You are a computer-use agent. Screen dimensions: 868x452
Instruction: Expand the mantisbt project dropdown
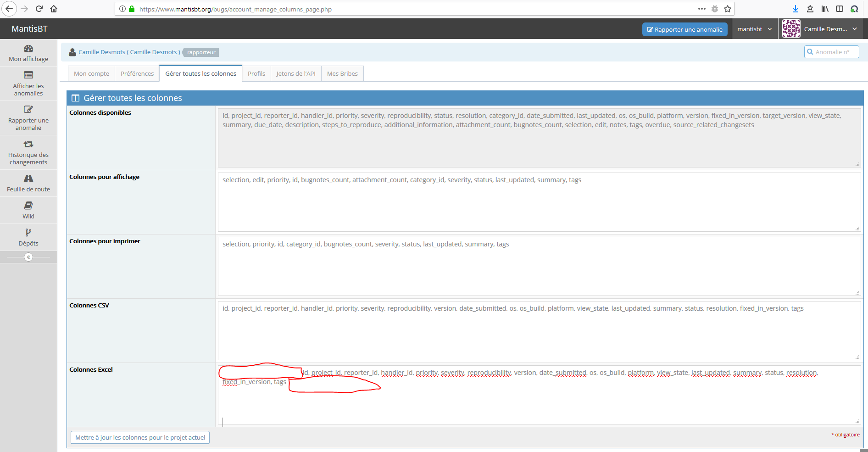(754, 29)
